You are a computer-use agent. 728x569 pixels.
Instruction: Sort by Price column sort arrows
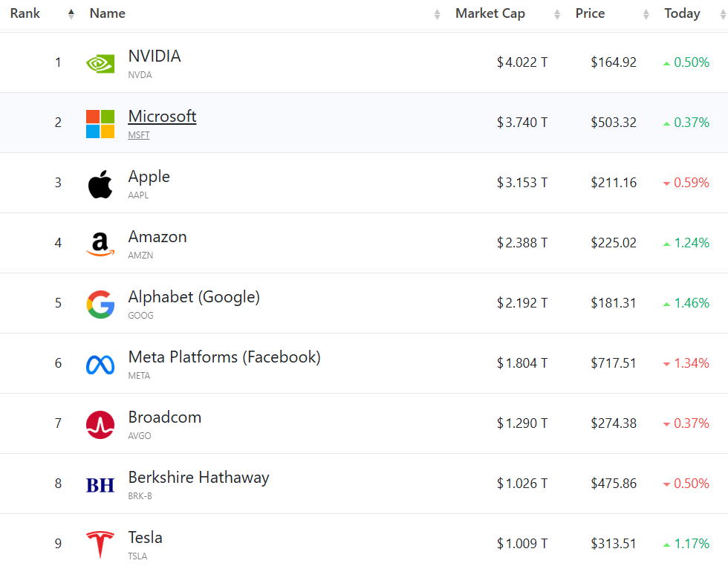click(x=646, y=14)
